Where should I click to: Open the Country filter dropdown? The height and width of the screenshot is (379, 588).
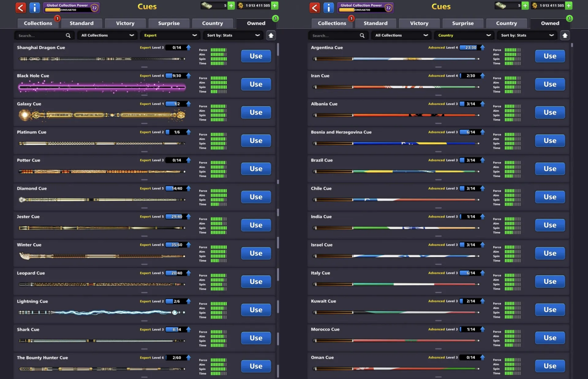click(x=464, y=36)
